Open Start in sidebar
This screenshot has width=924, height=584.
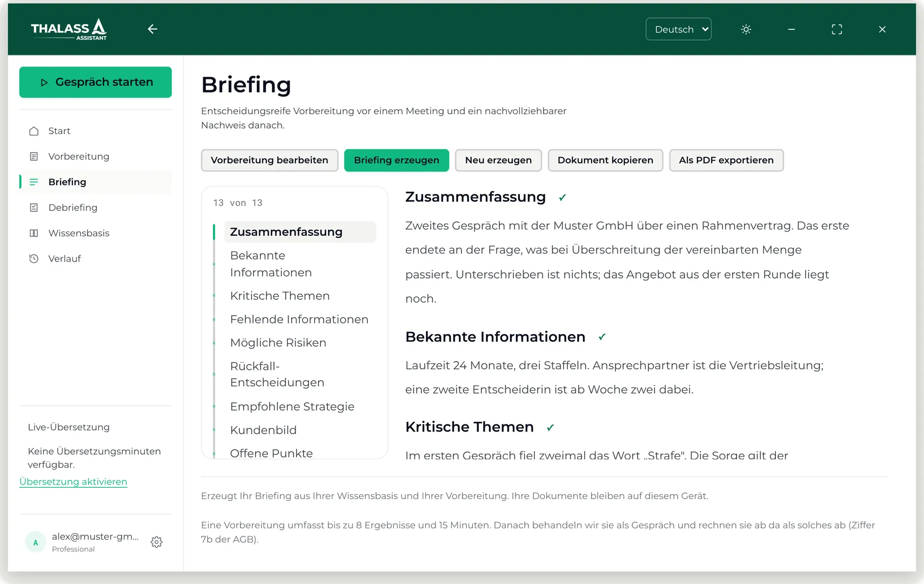pyautogui.click(x=96, y=131)
